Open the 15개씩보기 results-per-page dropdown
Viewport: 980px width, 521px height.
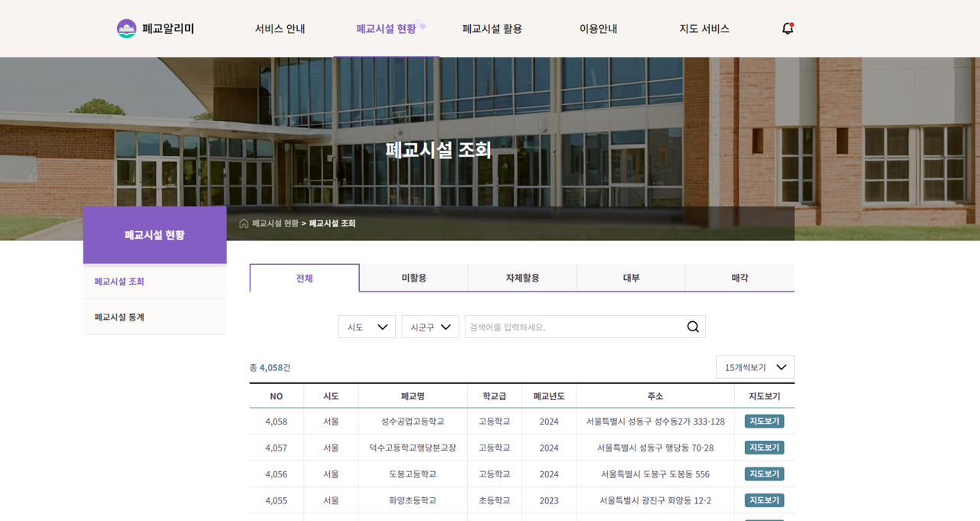click(754, 366)
